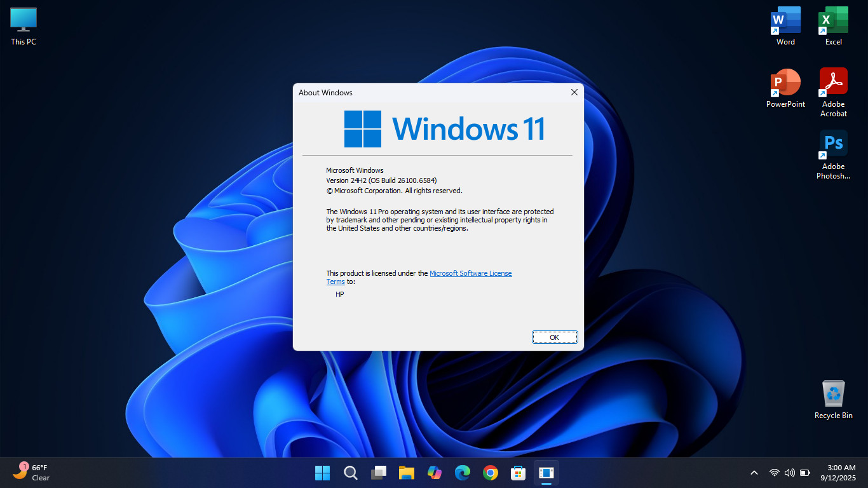The width and height of the screenshot is (868, 488).
Task: Open Microsoft Store from the taskbar
Action: (519, 473)
